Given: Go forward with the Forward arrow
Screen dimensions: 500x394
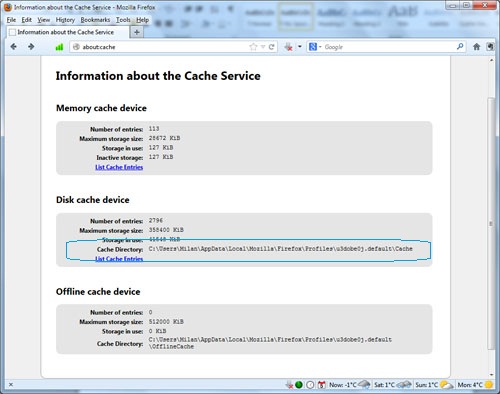Looking at the screenshot, I should pyautogui.click(x=31, y=47).
